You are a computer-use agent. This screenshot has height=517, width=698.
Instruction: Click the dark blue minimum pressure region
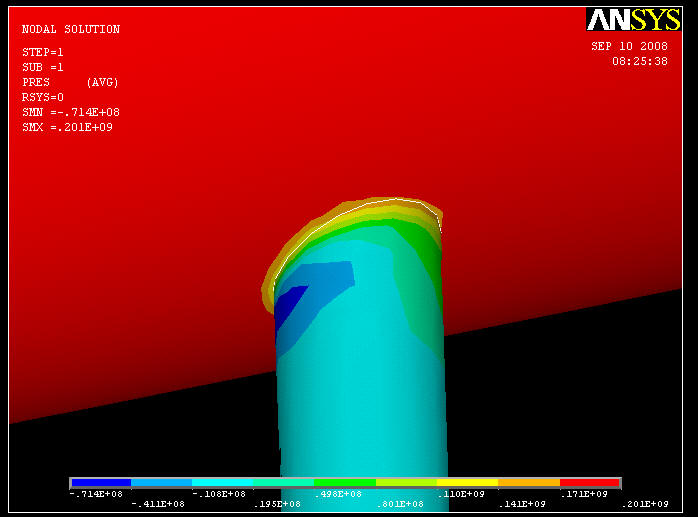click(x=287, y=305)
